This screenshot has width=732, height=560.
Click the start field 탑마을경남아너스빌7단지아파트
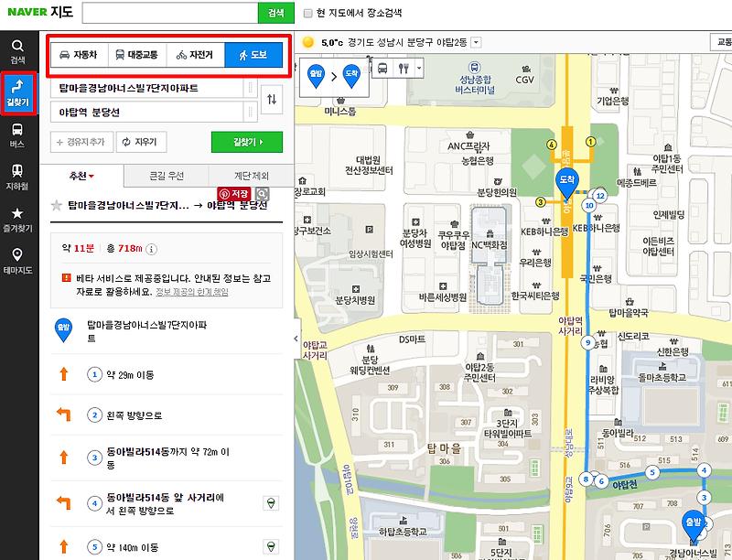pyautogui.click(x=146, y=88)
